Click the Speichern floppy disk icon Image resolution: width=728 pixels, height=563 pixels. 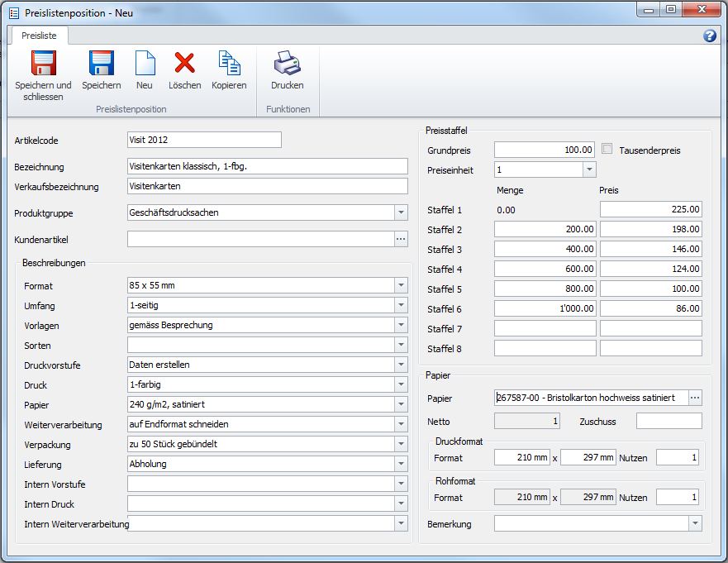coord(101,64)
